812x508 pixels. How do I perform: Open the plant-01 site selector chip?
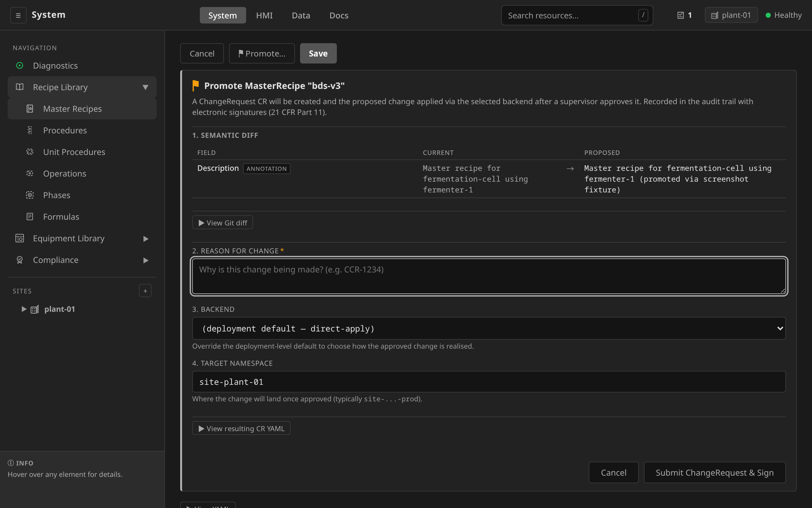731,15
